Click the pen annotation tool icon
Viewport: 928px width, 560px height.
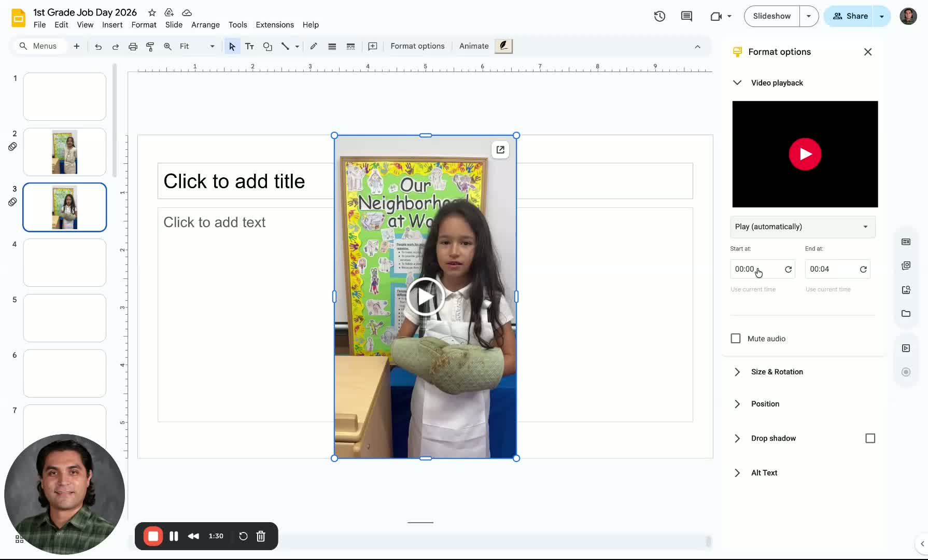pyautogui.click(x=503, y=46)
